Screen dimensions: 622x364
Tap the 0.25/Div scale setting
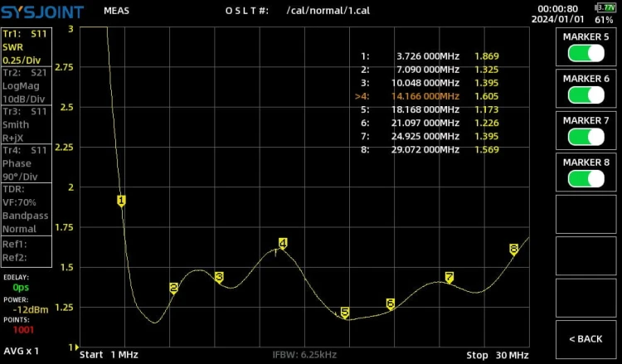pos(22,61)
